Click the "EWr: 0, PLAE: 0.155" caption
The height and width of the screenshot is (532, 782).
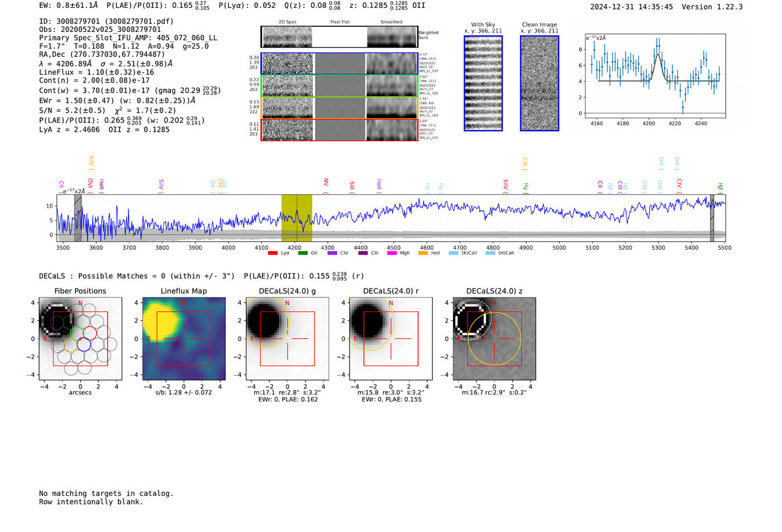point(391,399)
